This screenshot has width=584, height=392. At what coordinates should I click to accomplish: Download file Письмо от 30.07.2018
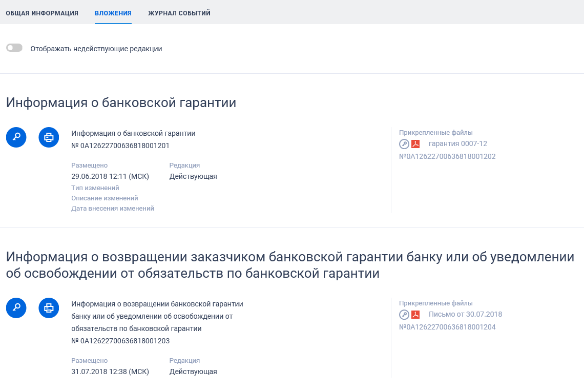click(465, 315)
